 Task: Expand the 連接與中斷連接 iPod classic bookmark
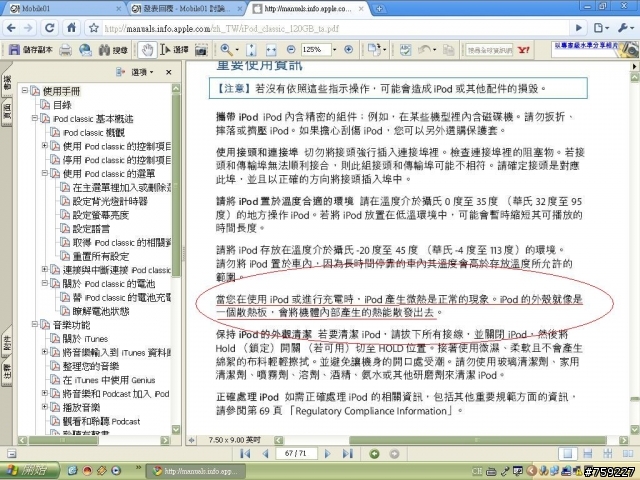click(x=45, y=269)
